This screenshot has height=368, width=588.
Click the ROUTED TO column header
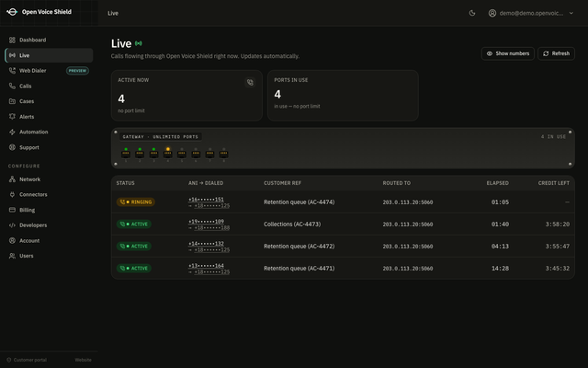[x=396, y=183]
